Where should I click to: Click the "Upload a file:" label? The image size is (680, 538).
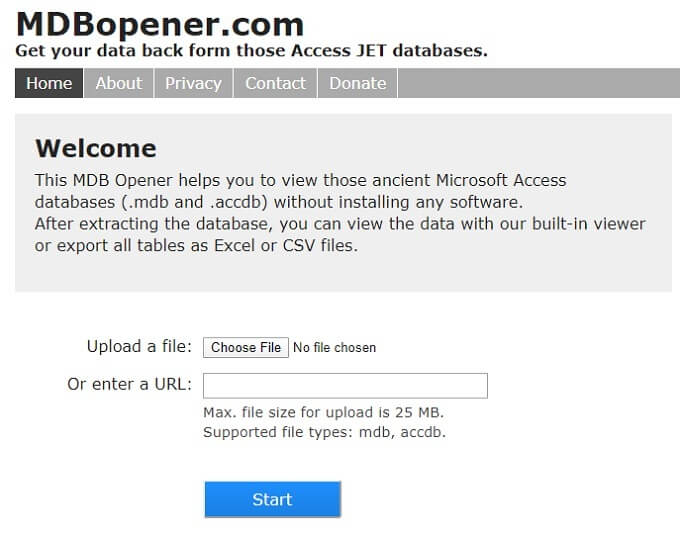(139, 347)
